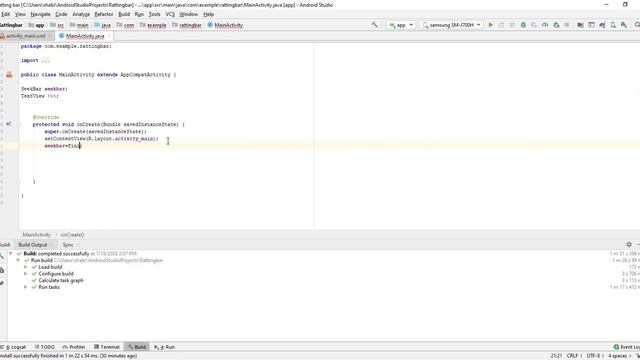Open the View menu
This screenshot has height=360, width=640.
(20, 14)
